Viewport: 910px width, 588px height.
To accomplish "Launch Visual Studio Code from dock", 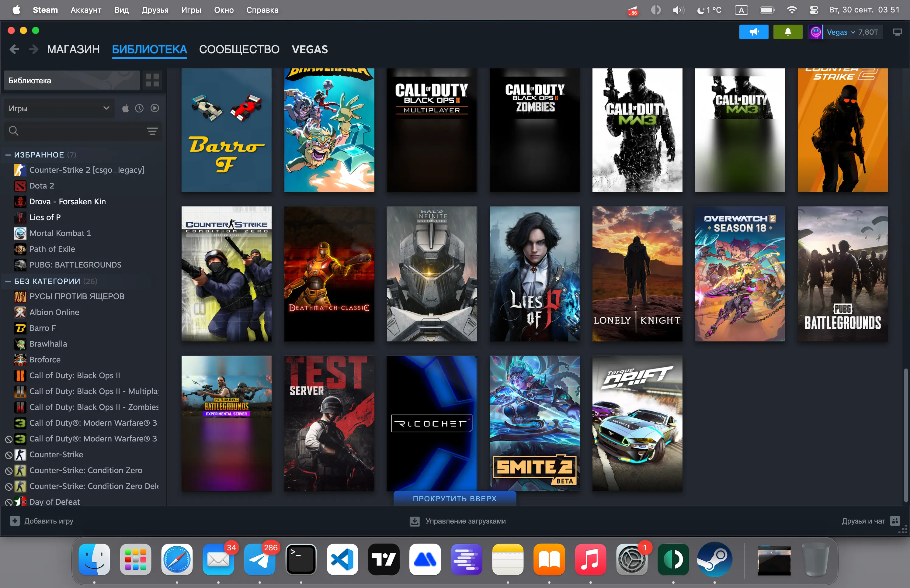I will point(342,559).
